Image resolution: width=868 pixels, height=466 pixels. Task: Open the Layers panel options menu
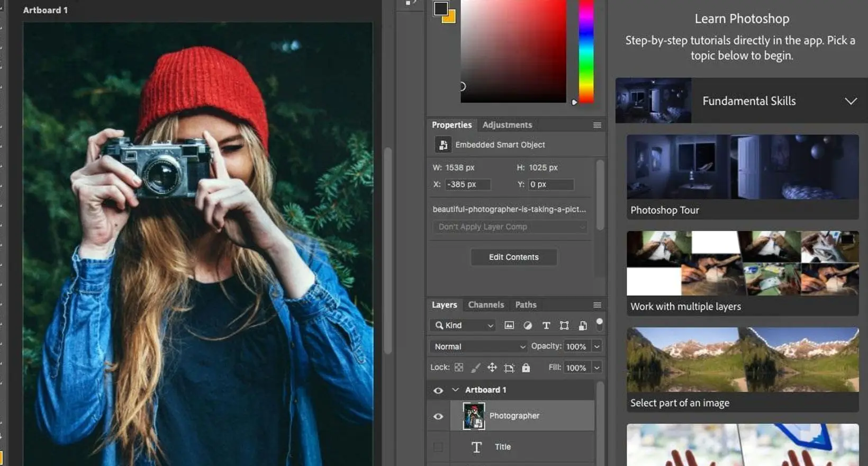[x=597, y=305]
